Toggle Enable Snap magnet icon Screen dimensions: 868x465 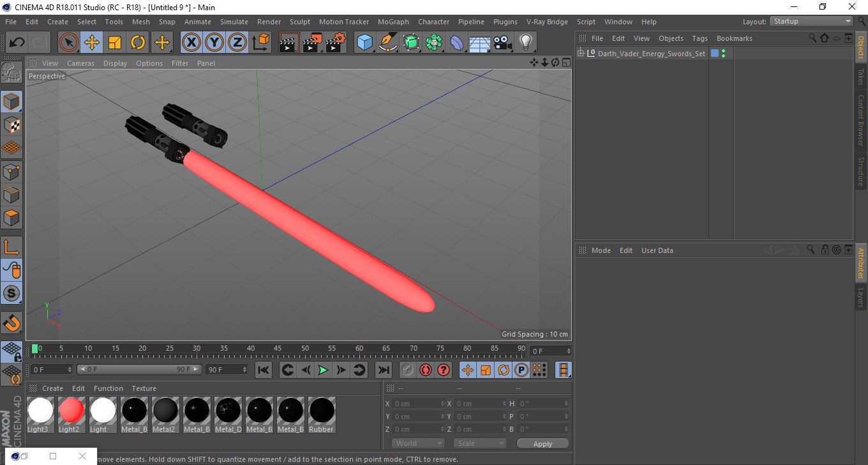pyautogui.click(x=11, y=323)
